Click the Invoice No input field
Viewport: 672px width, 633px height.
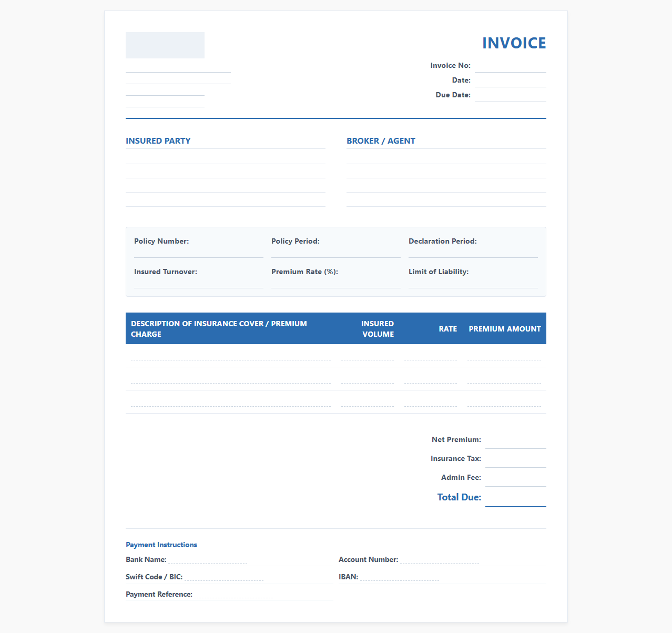[510, 66]
